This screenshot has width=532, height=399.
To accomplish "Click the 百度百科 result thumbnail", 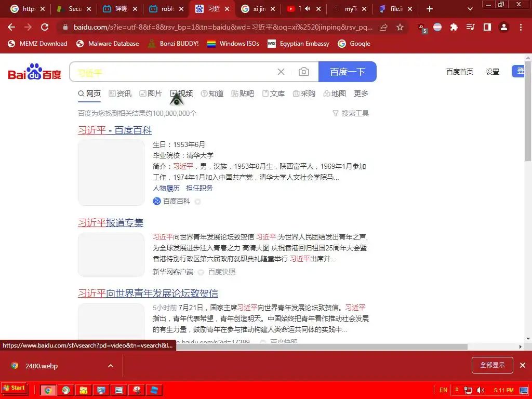I will [x=111, y=172].
